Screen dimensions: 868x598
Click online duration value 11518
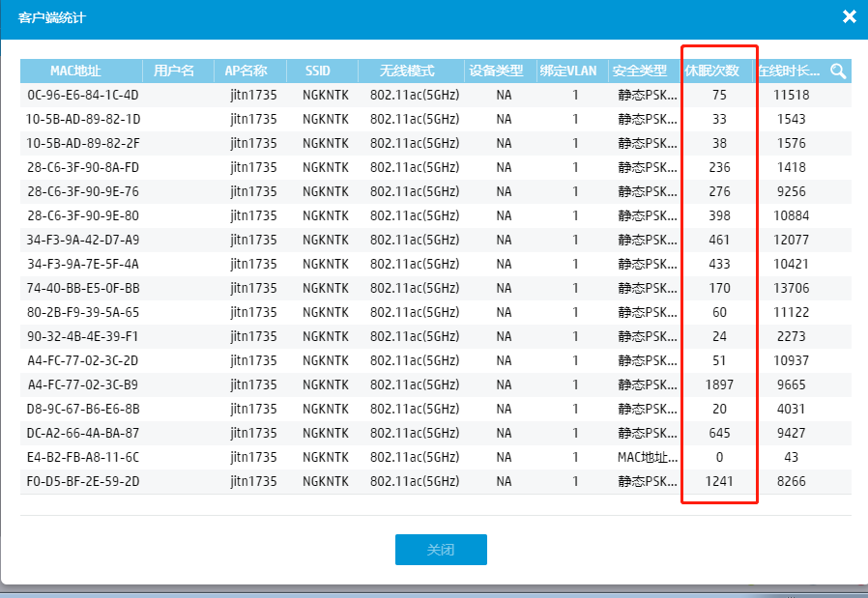pos(791,95)
